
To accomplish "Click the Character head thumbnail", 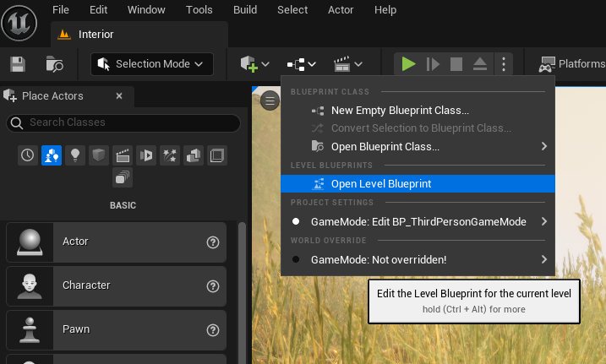I will point(30,286).
